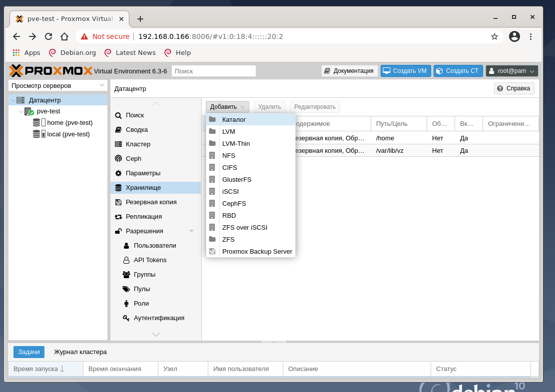555x392 pixels.
Task: Click Создать CT button
Action: click(x=458, y=71)
